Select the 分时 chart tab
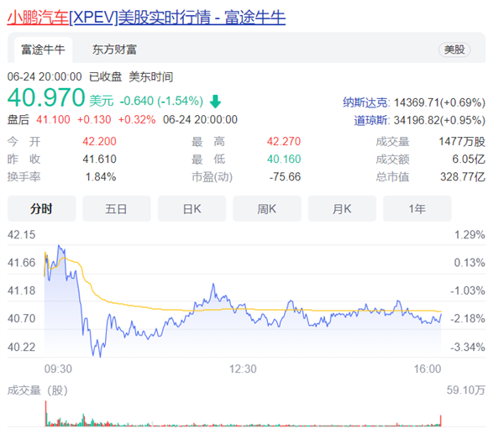The image size is (504, 434). (41, 209)
